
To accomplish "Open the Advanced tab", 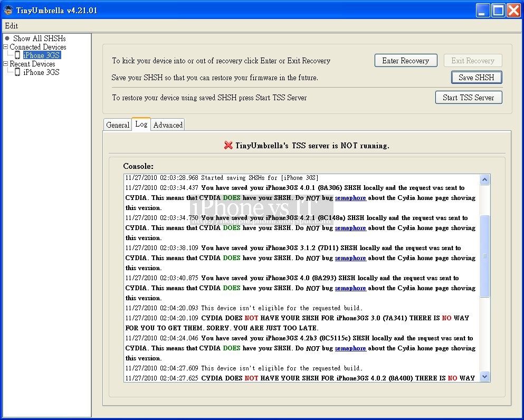I will (168, 125).
